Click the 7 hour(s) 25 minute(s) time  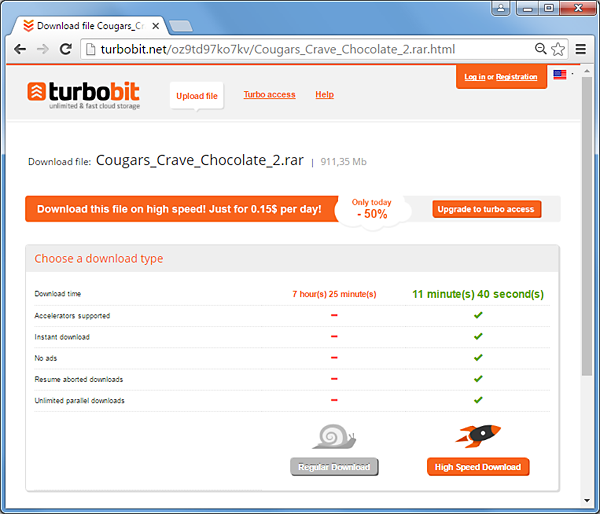[x=334, y=294]
